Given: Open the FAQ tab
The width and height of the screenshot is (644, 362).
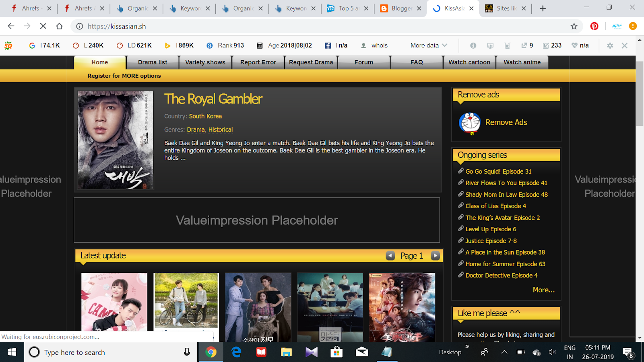Looking at the screenshot, I should click(x=417, y=62).
